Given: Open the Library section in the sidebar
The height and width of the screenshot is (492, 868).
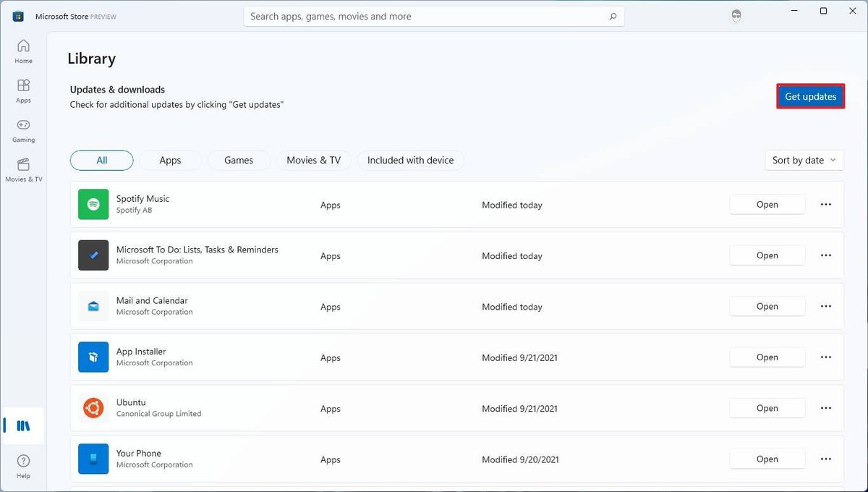Looking at the screenshot, I should coord(22,425).
